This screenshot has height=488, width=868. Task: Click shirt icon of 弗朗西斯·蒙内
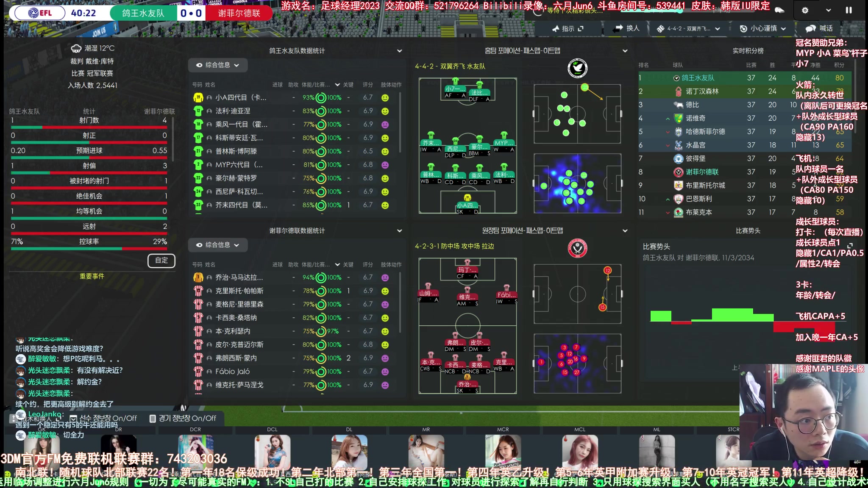pyautogui.click(x=198, y=358)
